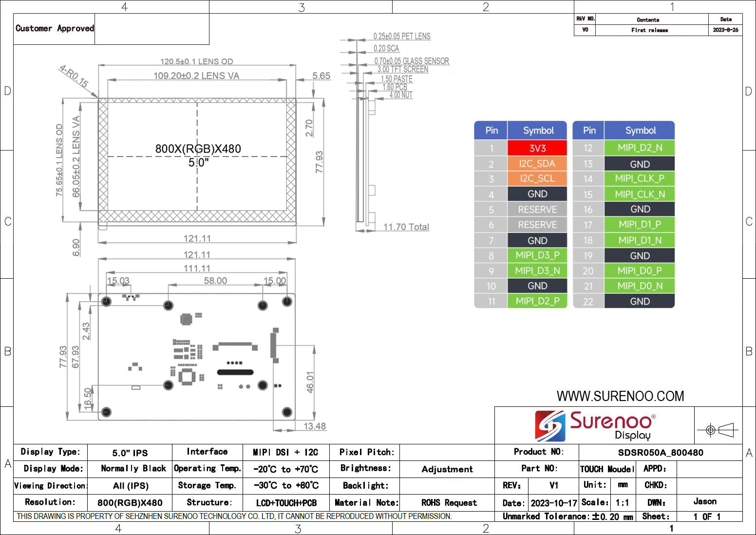756x535 pixels.
Task: Click the 2023-10-17 date field
Action: (553, 503)
